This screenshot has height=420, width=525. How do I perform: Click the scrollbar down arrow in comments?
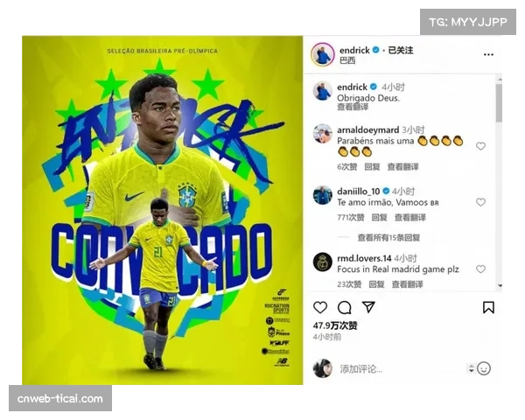click(x=500, y=286)
